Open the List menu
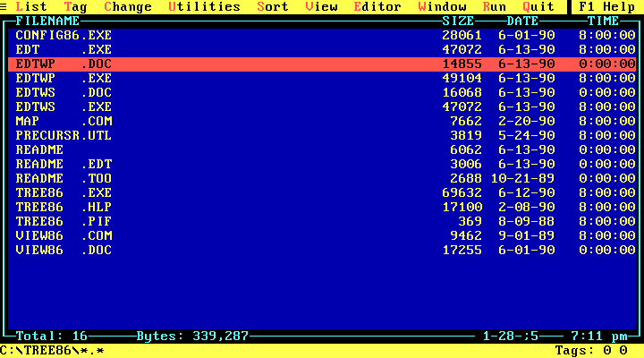644x358 pixels. pos(31,7)
